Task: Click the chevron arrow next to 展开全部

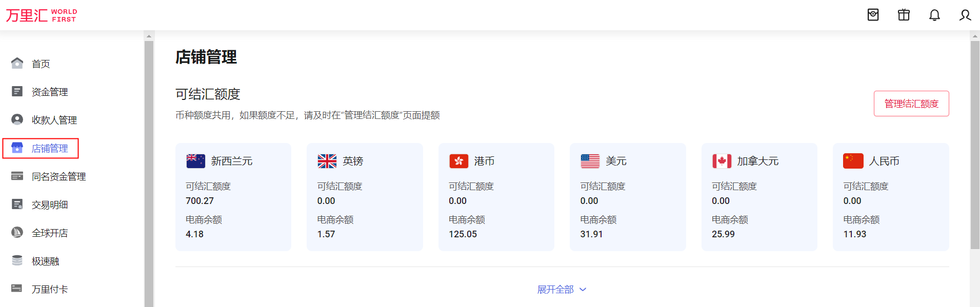Action: (583, 290)
